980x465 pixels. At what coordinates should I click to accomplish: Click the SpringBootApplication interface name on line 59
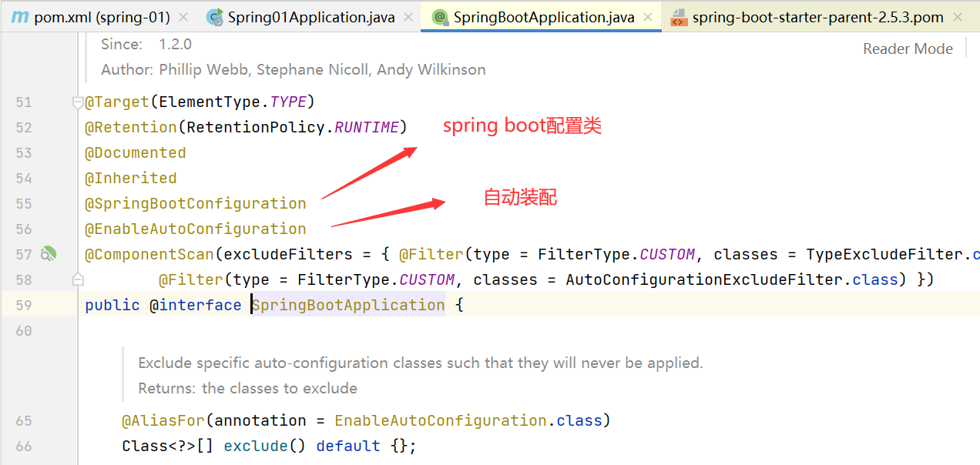[349, 305]
